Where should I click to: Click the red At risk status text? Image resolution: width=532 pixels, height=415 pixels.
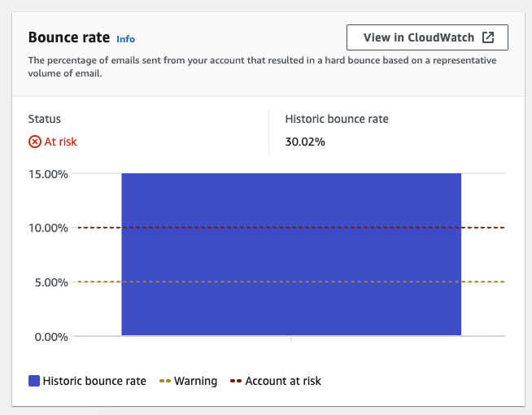click(x=60, y=142)
